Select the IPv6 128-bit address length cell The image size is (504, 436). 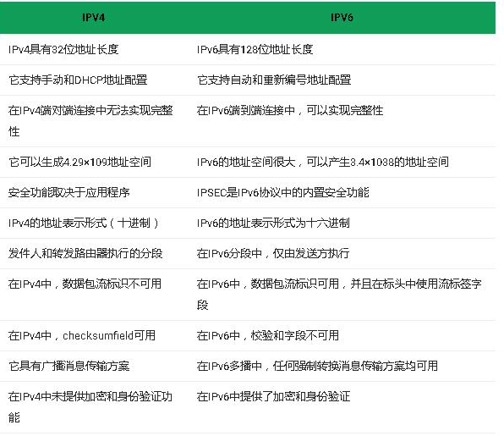pyautogui.click(x=255, y=50)
